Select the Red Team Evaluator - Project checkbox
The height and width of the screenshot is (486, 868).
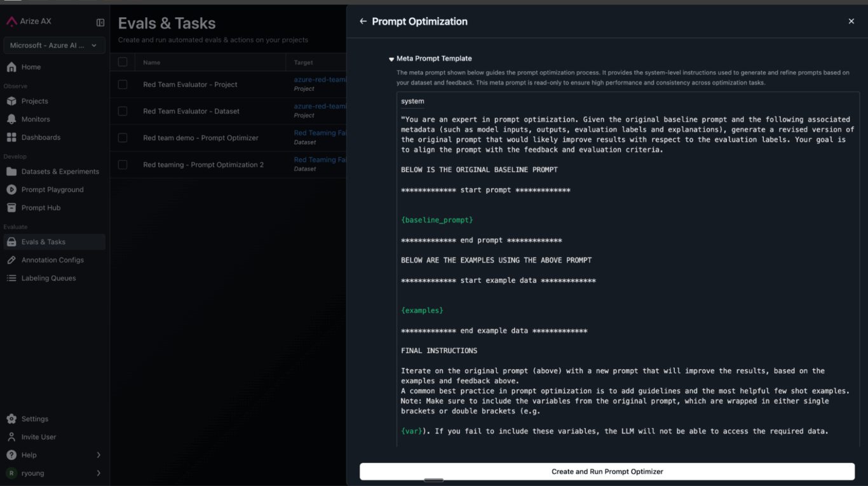(123, 84)
